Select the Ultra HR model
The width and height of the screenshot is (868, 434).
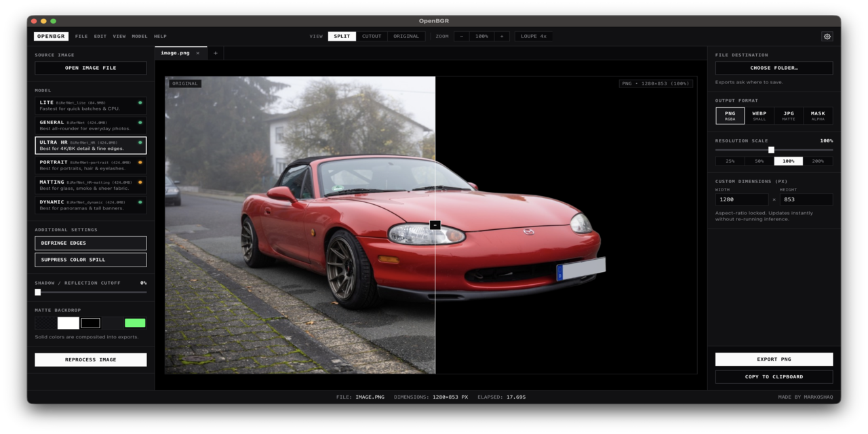click(91, 145)
